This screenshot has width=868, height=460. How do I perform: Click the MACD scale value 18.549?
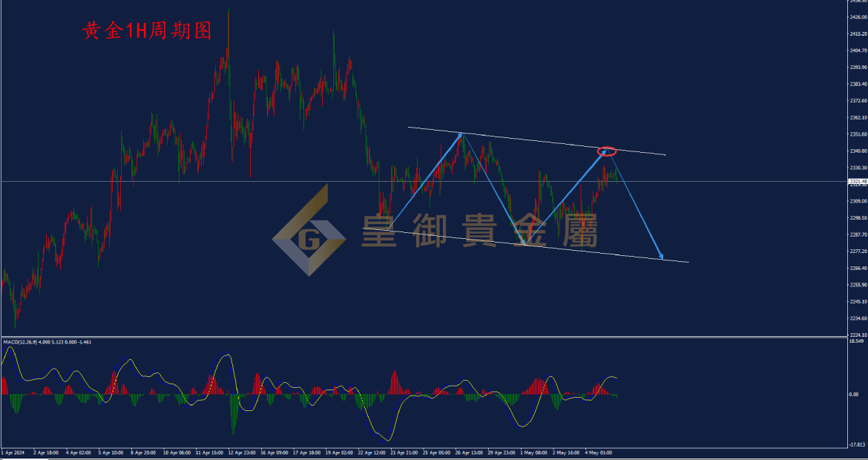(x=857, y=342)
